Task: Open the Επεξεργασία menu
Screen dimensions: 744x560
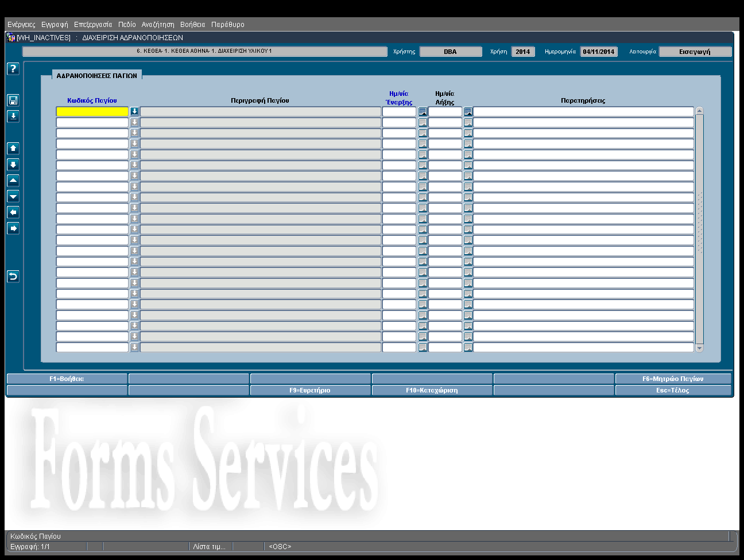Action: pos(93,25)
